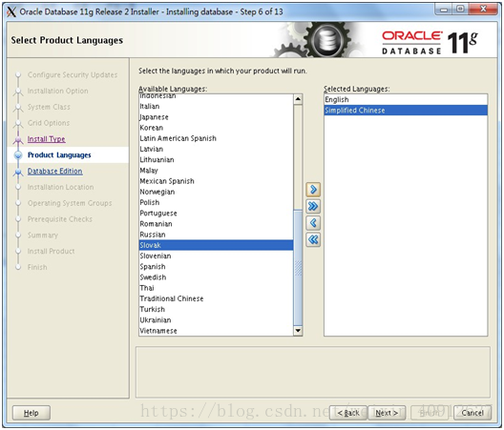Screen dimensions: 504x430
Task: Select Italian in Available Languages
Action: [x=216, y=106]
